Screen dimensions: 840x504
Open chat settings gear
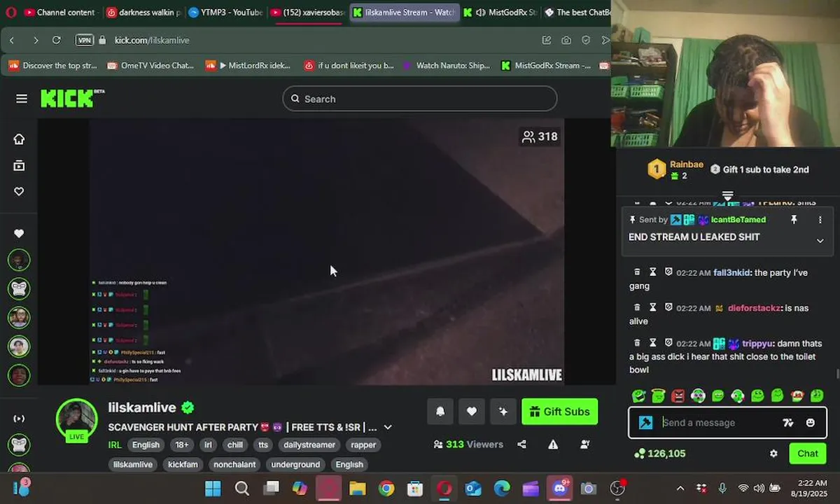point(773,454)
